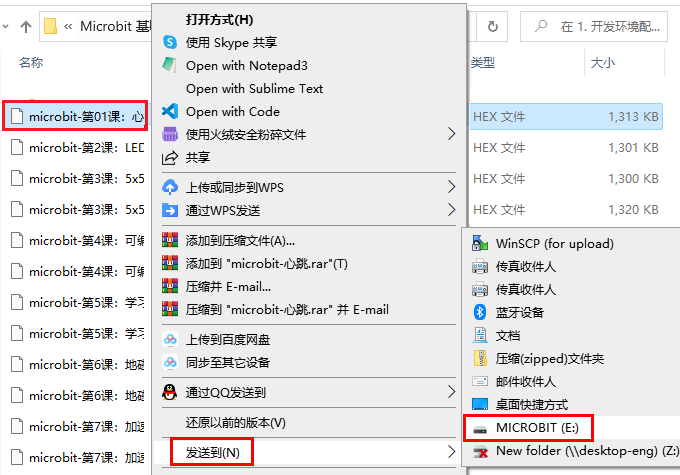Choose 打开方式(H) from the context menu
Screen dimensions: 680x475
point(219,20)
